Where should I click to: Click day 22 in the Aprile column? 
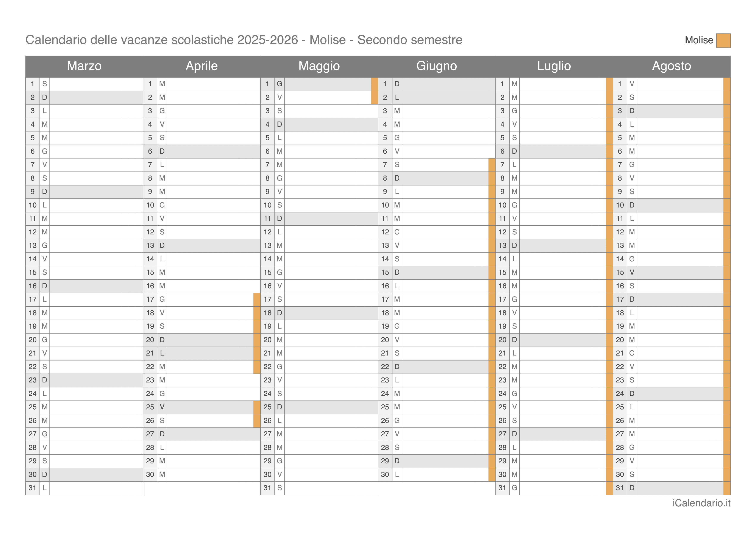pyautogui.click(x=201, y=367)
